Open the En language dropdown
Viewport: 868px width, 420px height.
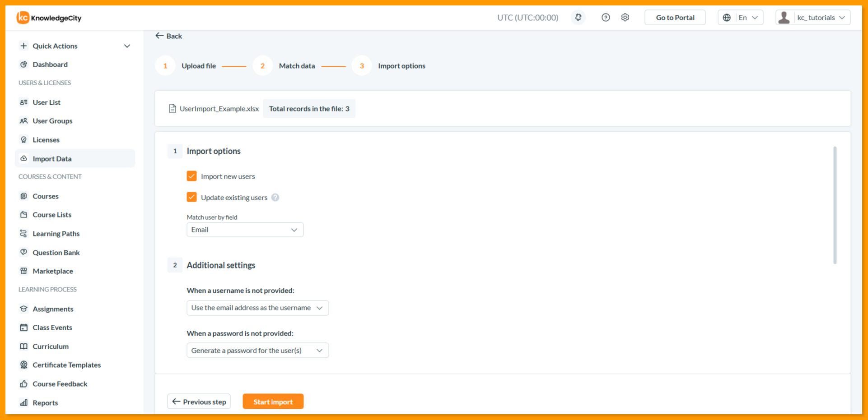point(741,18)
